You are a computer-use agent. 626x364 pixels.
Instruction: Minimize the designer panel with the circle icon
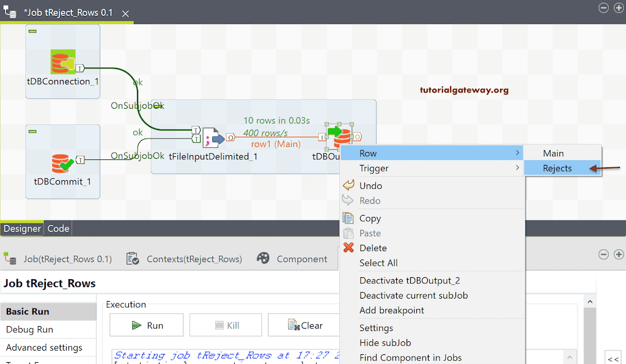(603, 8)
